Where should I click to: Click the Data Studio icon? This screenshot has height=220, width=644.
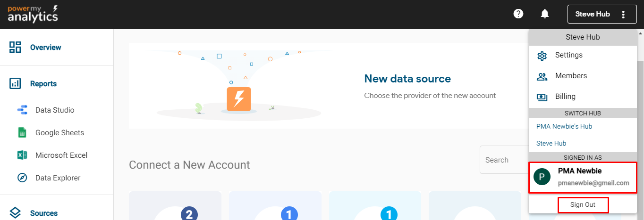click(x=22, y=110)
